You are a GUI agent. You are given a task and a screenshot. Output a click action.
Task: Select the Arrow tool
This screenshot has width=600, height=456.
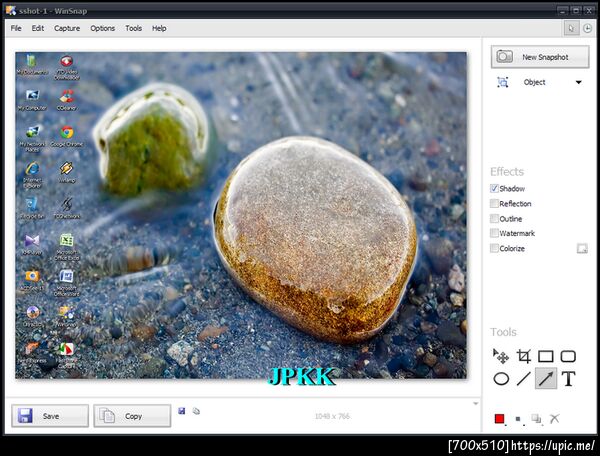point(546,378)
